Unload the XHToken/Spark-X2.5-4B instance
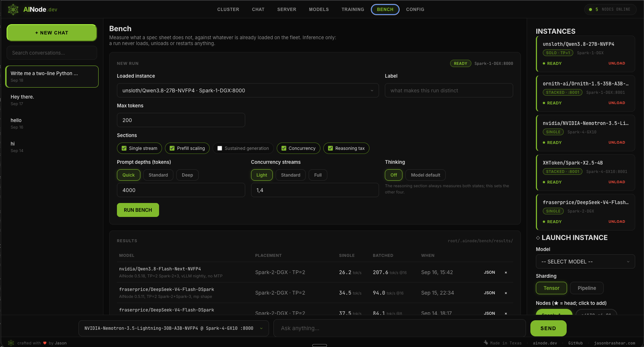Screen dimensions: 644x347 (617, 182)
